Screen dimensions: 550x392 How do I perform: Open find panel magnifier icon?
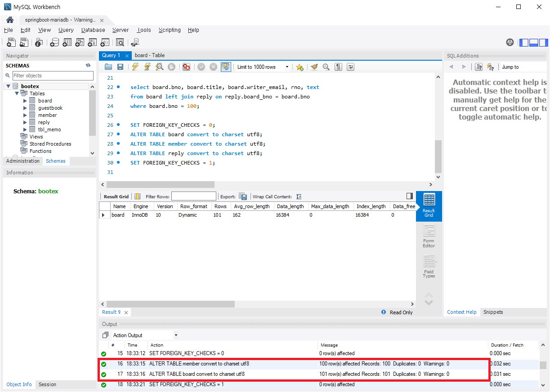click(x=326, y=67)
